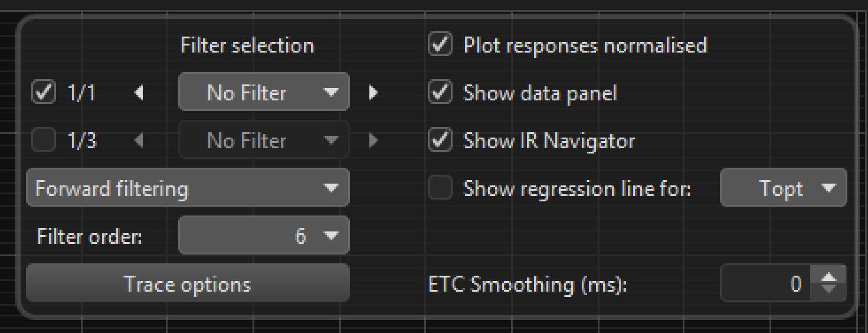Screen dimensions: 868x333
Task: Click left arrow beside 1/1 filter
Action: click(139, 93)
